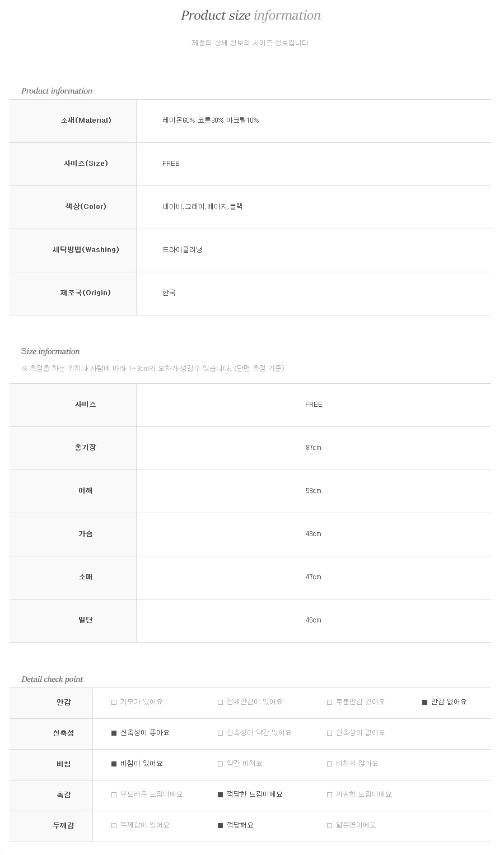Uncheck the '안감 없어요' checkbox
This screenshot has width=504, height=855.
point(425,702)
